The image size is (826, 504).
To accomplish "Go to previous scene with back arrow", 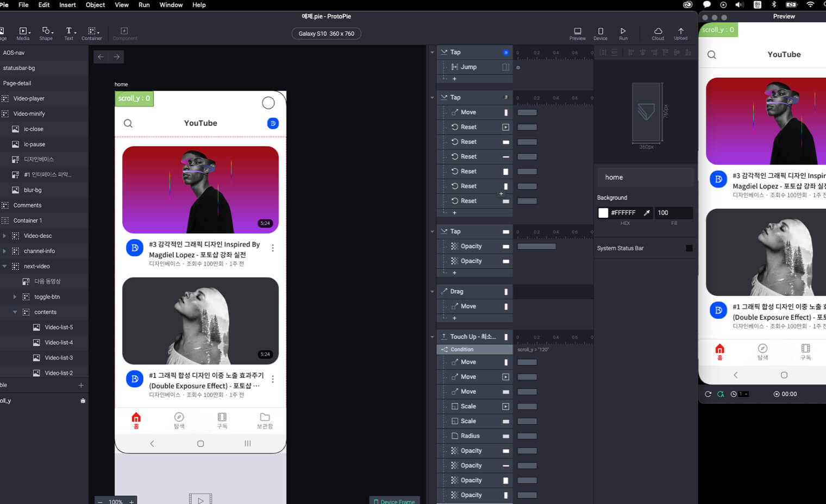I will (101, 57).
